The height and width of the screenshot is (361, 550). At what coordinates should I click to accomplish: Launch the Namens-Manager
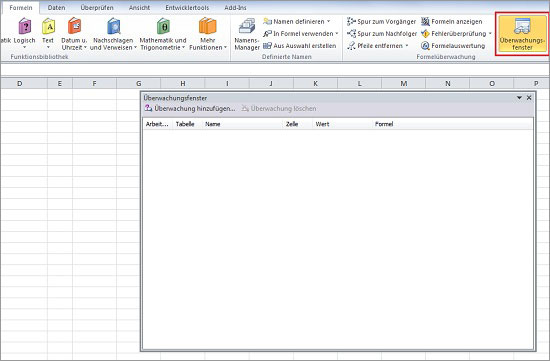pos(247,34)
